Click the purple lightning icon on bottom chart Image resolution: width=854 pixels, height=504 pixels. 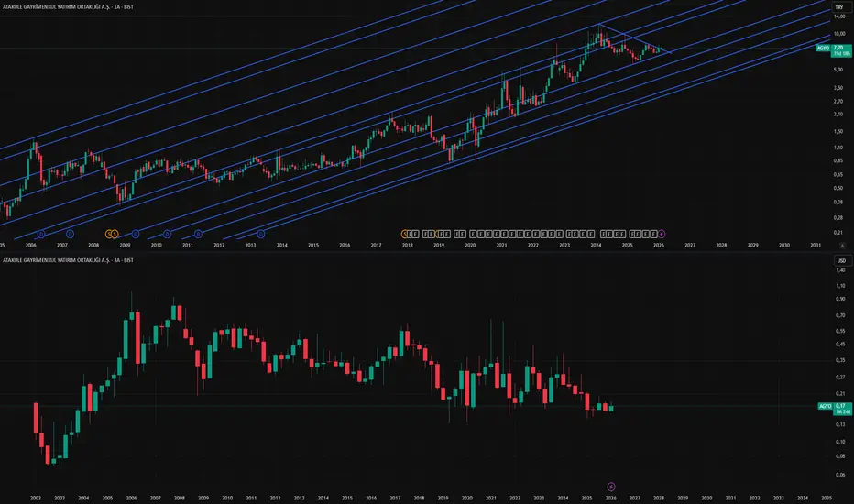(x=611, y=487)
